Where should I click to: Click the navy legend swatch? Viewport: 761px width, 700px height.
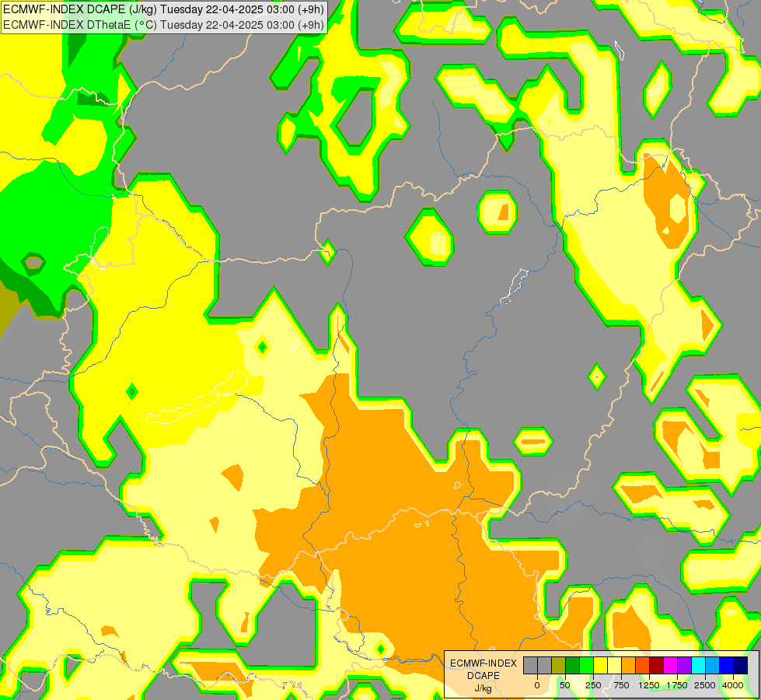pos(740,666)
